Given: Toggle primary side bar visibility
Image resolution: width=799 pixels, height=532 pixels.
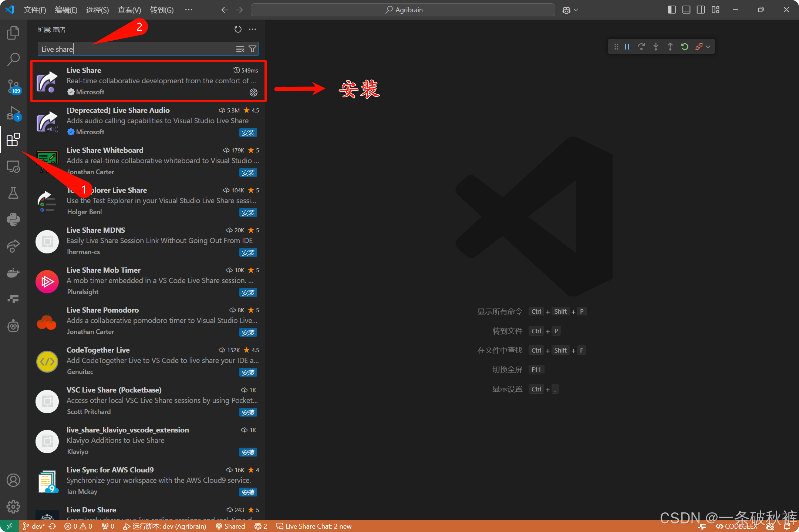Looking at the screenshot, I should point(672,10).
